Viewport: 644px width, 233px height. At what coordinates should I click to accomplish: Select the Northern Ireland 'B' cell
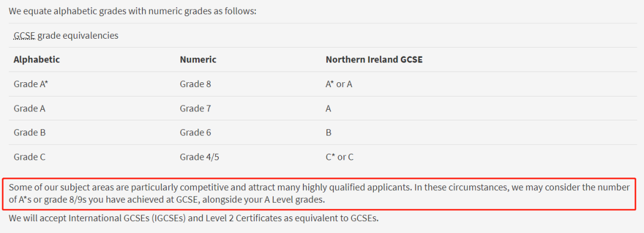tap(329, 132)
